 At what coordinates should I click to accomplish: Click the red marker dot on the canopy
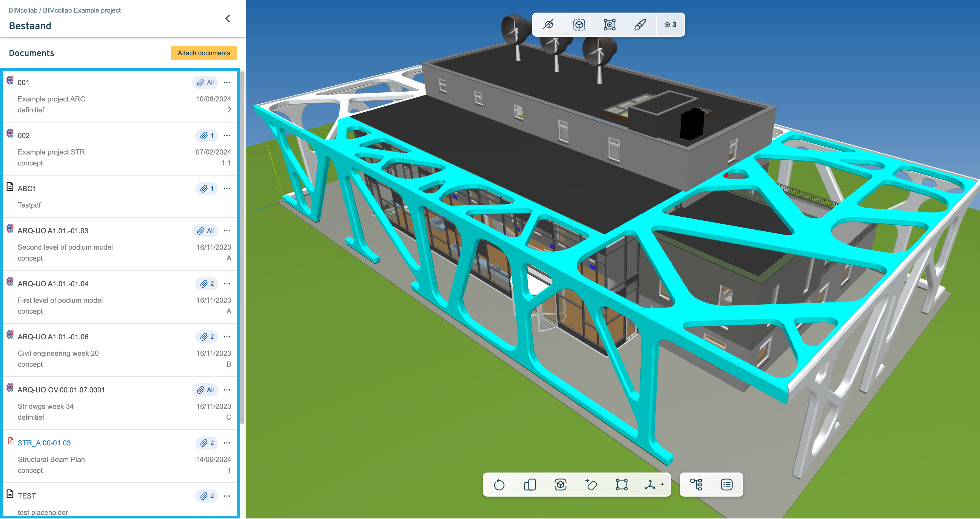[726, 175]
